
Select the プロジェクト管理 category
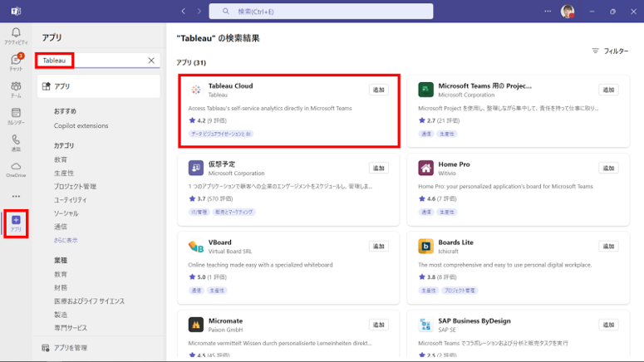tap(75, 186)
